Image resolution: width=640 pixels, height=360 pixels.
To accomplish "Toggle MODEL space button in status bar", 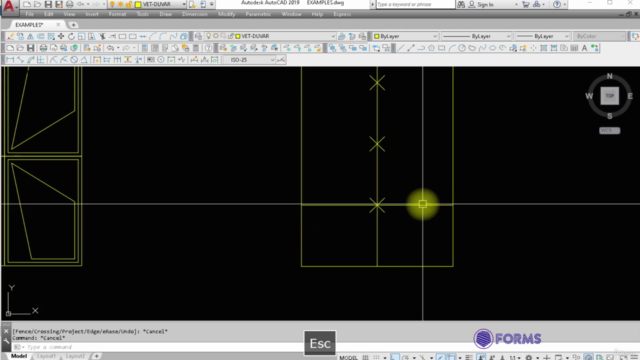I will pyautogui.click(x=348, y=357).
